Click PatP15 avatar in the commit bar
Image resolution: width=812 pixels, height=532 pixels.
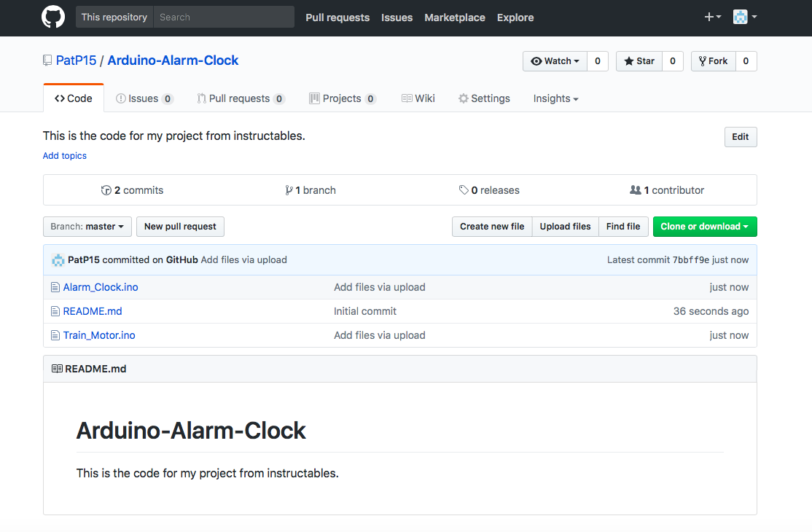click(58, 259)
